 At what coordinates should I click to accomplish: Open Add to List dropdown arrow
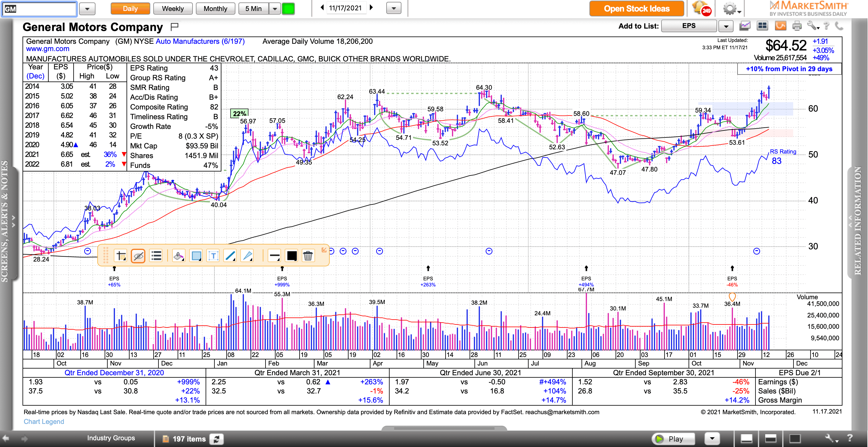click(x=726, y=26)
